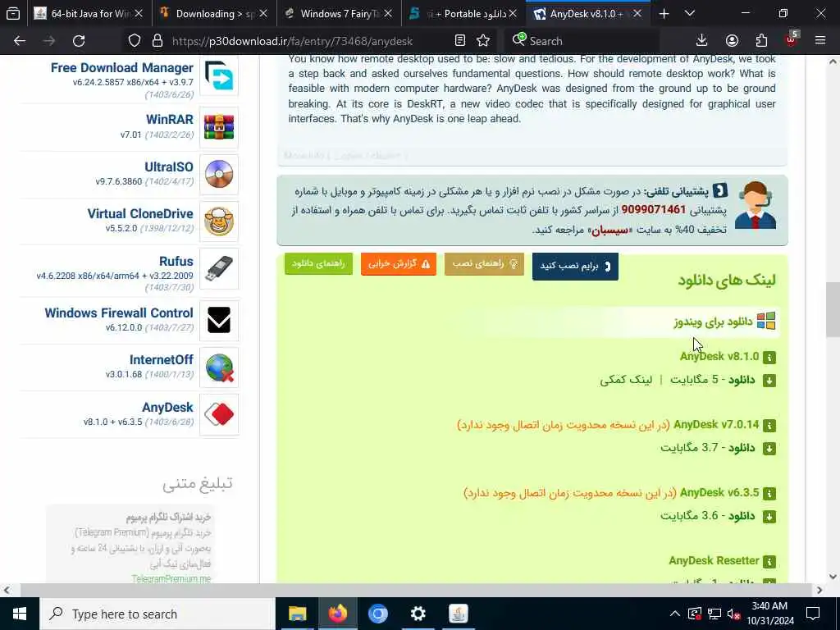
Task: Click the dark blue برایم نصب کنید button
Action: 575,267
